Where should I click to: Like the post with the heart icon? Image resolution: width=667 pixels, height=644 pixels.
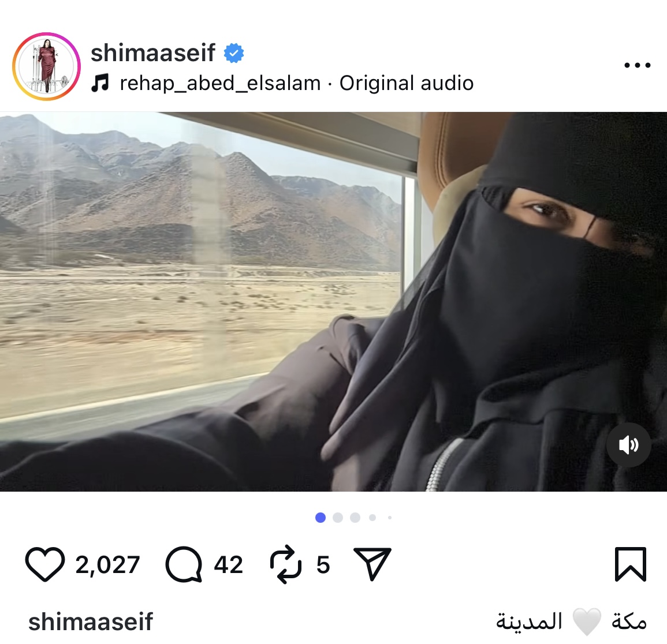pos(44,564)
